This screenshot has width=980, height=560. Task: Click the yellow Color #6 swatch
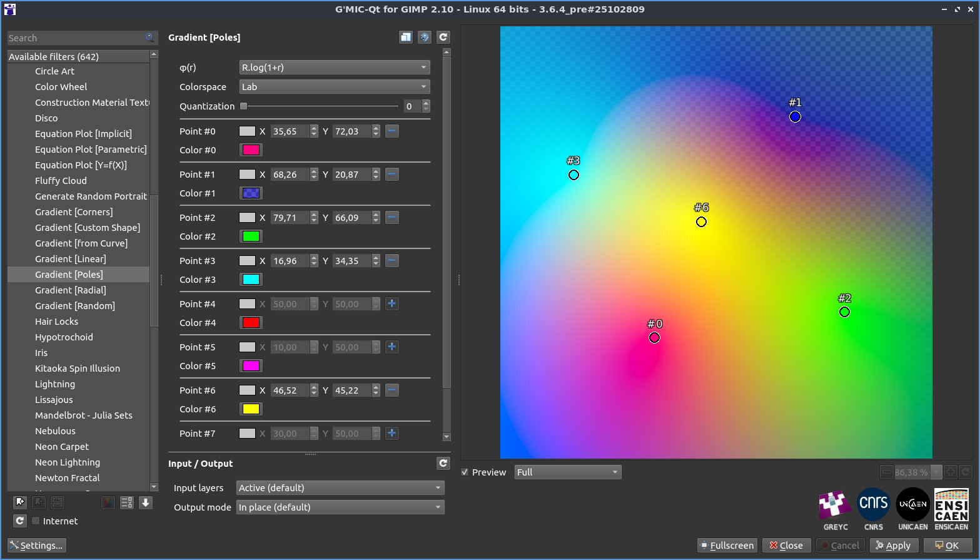click(x=251, y=409)
